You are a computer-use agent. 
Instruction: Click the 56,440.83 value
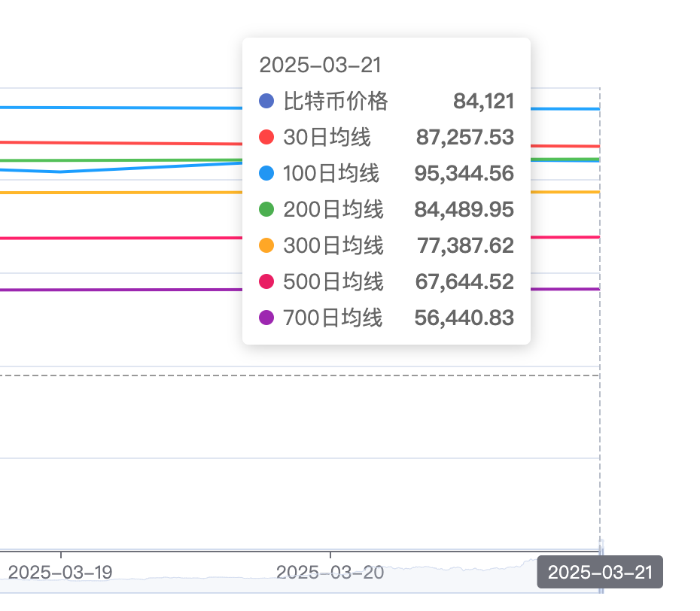[x=464, y=318]
